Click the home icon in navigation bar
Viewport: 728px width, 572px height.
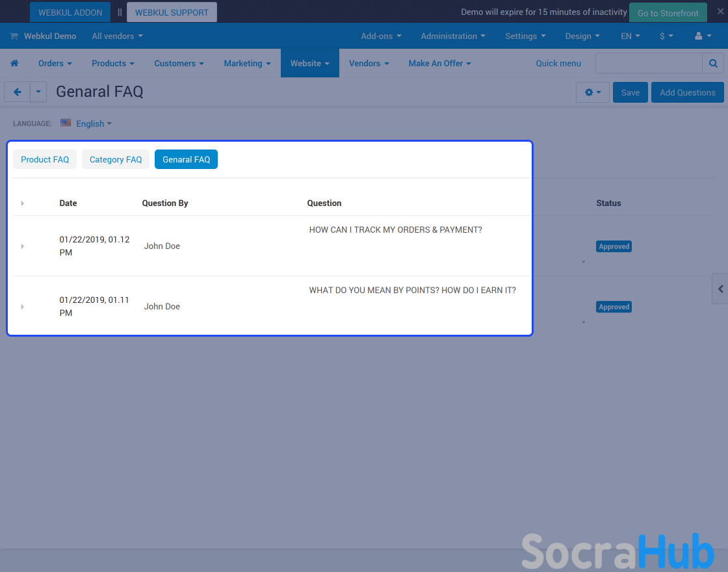click(14, 63)
